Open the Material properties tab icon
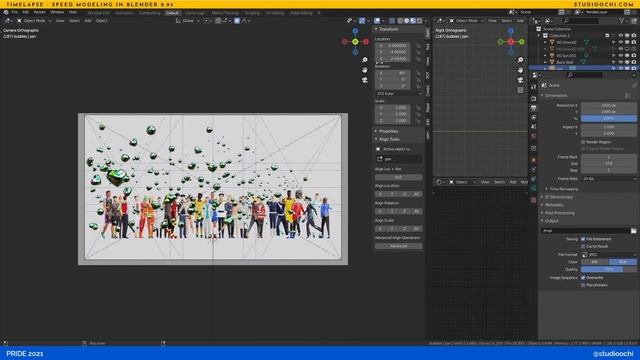640x360 pixels. click(x=533, y=200)
